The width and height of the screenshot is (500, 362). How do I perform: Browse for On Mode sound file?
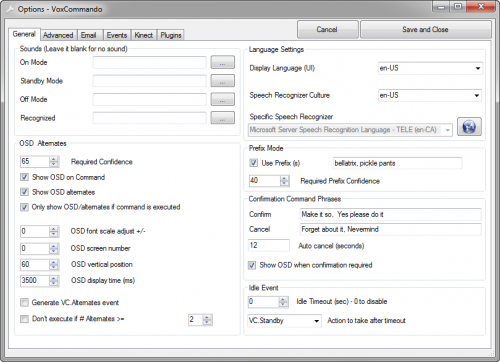(x=222, y=62)
